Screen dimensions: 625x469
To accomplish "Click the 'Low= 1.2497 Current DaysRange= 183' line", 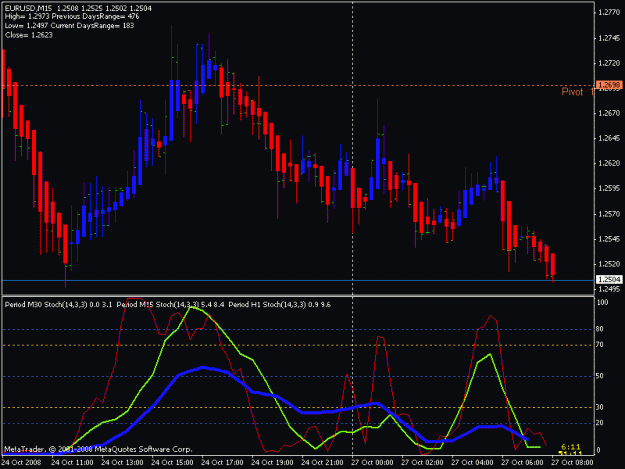I will pos(69,26).
